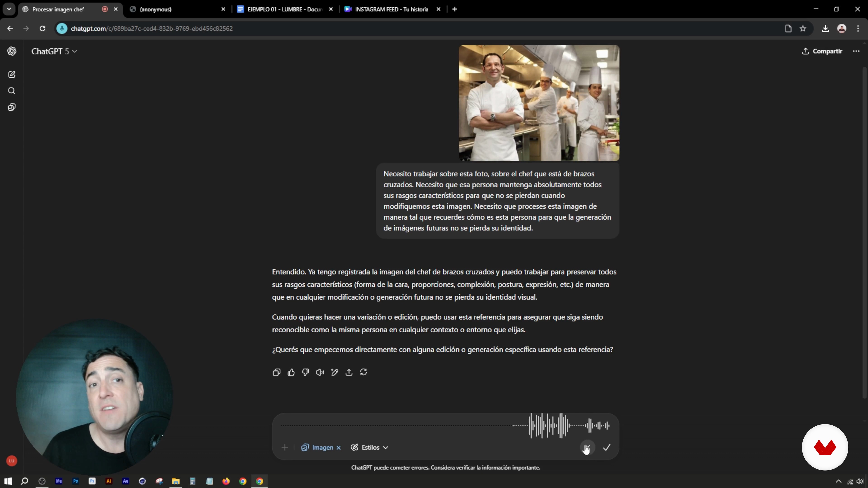The width and height of the screenshot is (868, 488).
Task: Open the Chrome three-dot menu
Action: pyautogui.click(x=858, y=29)
